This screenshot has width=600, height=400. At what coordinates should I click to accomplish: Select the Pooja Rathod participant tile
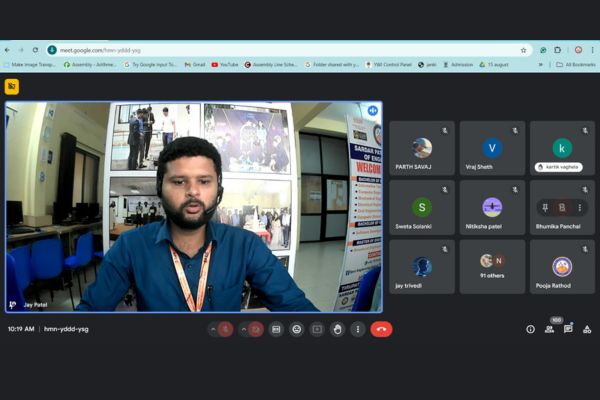point(562,267)
